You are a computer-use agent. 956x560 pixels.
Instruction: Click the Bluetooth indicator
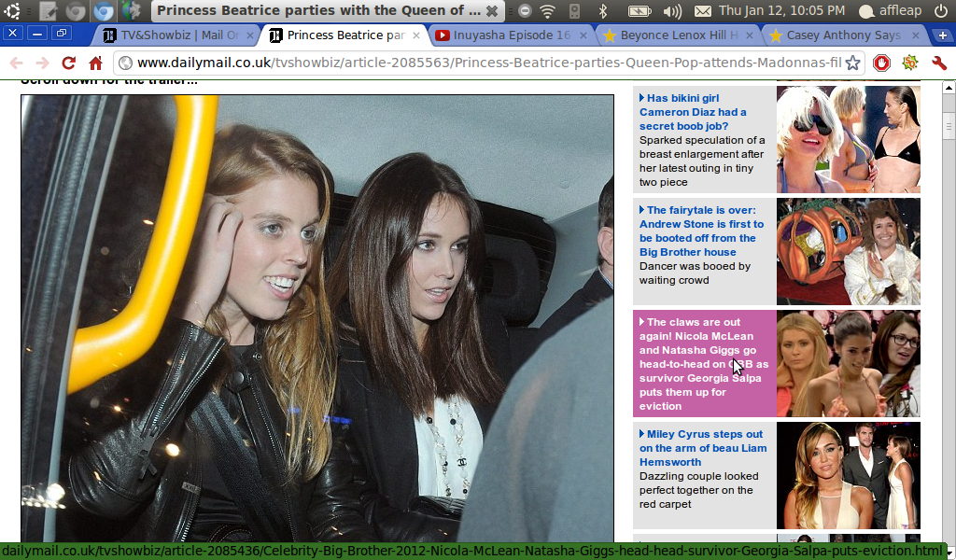point(603,11)
